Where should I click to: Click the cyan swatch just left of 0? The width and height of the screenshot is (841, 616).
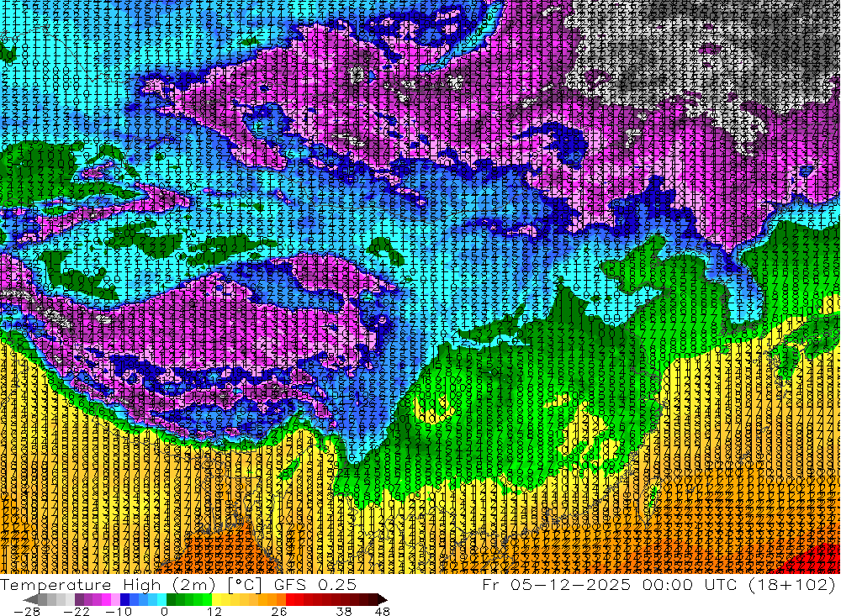pyautogui.click(x=161, y=599)
